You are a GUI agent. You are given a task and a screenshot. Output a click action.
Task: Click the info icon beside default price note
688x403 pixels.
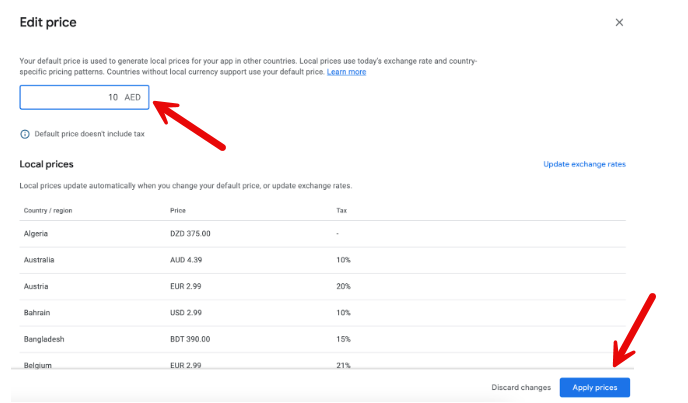tap(25, 134)
